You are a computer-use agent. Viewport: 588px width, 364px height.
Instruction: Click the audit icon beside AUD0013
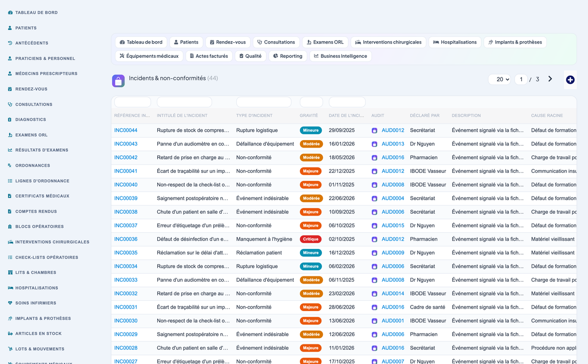374,144
